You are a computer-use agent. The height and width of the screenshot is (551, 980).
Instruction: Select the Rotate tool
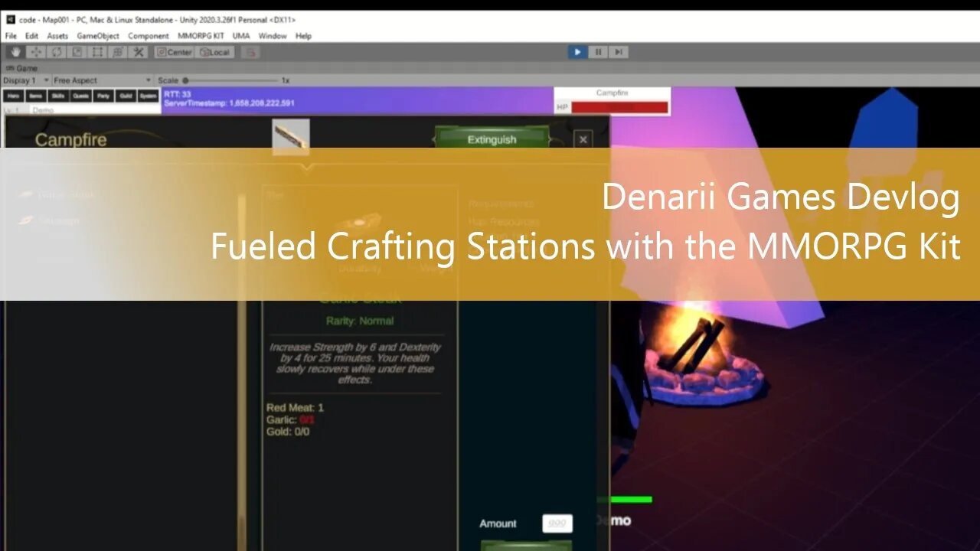pyautogui.click(x=57, y=52)
